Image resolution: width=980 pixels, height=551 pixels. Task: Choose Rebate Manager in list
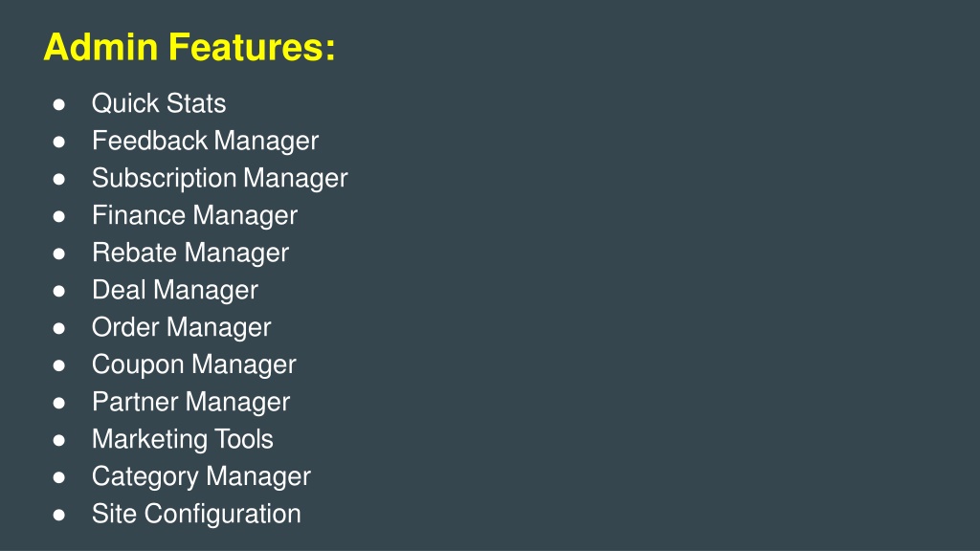(190, 253)
